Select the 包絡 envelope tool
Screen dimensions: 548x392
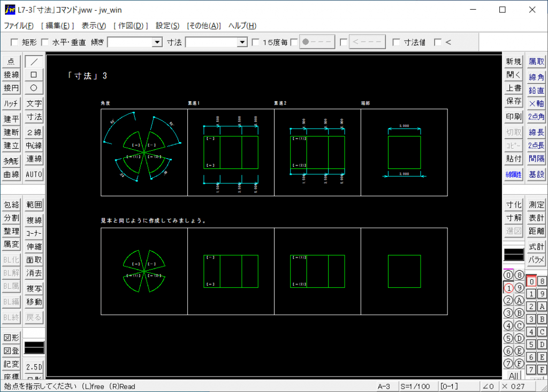(x=11, y=205)
